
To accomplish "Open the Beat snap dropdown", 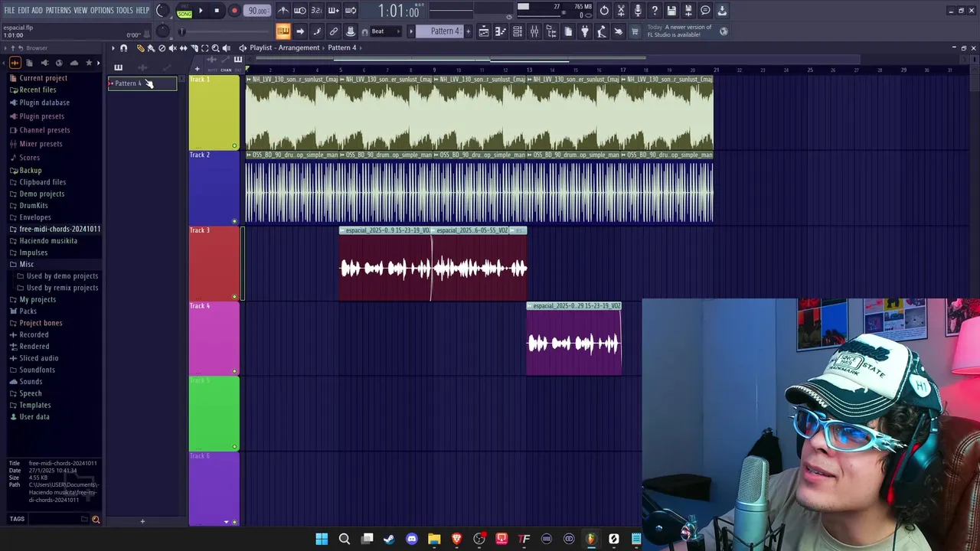I will tap(384, 31).
